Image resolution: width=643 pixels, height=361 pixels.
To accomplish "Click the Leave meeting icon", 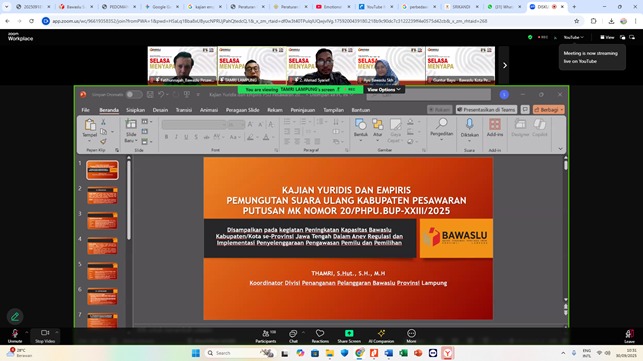I will coord(629,336).
